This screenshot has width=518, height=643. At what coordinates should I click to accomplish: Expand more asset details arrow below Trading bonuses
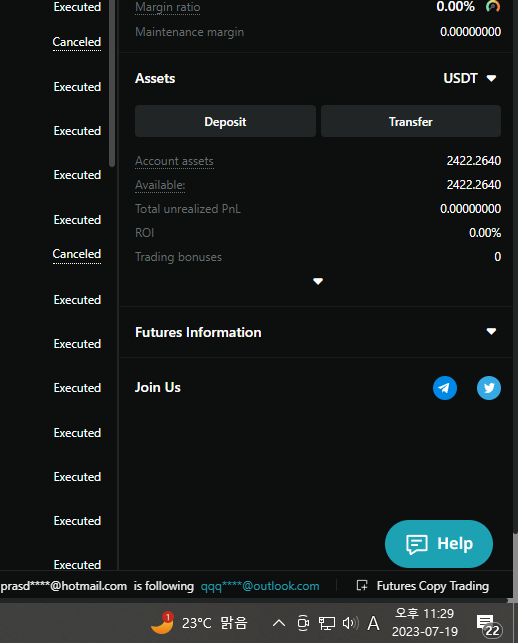(x=318, y=281)
